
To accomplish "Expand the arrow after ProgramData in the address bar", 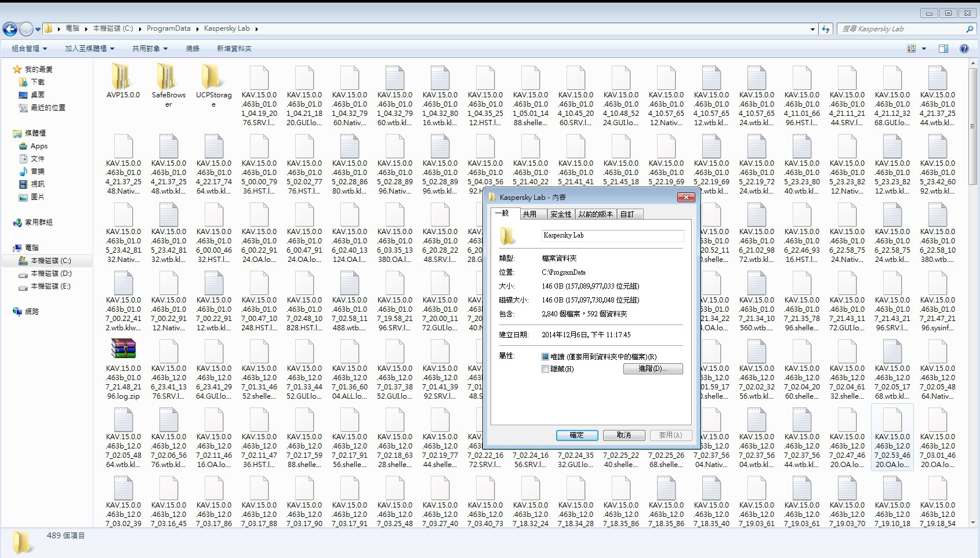I will tap(197, 29).
